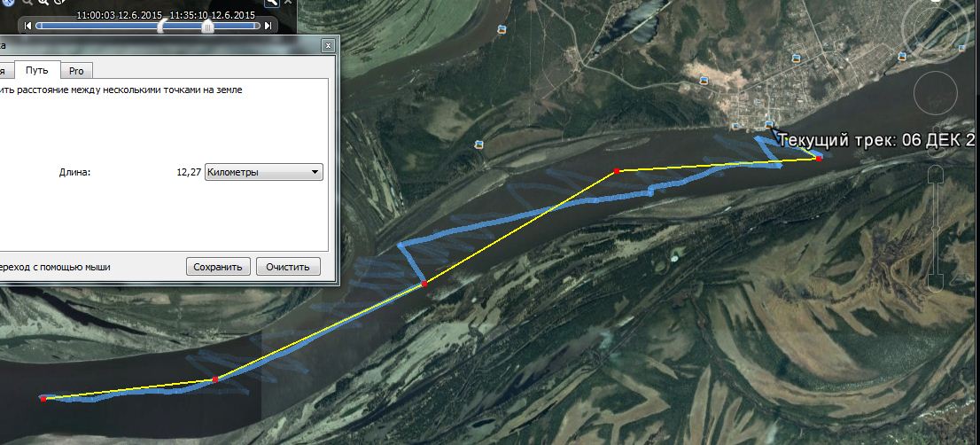Jump to start of time slider
The image size is (980, 445).
click(x=27, y=26)
